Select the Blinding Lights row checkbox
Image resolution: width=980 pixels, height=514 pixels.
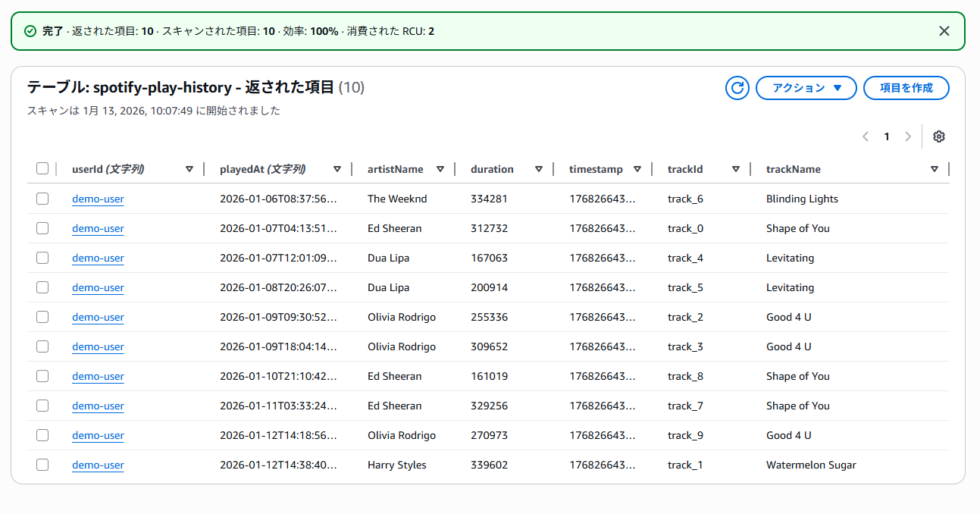[42, 199]
